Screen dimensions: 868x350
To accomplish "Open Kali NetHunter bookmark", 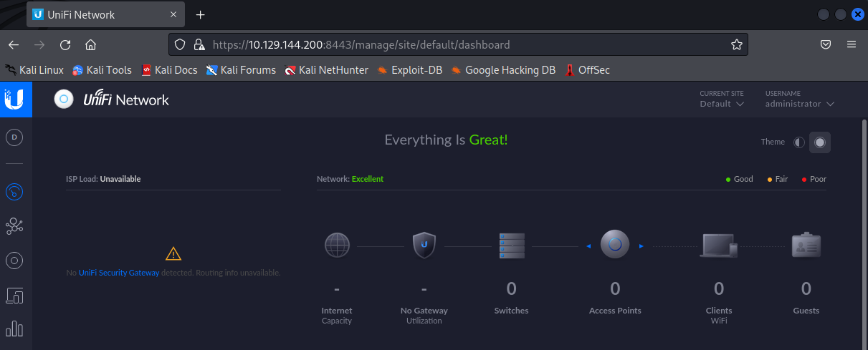I will click(326, 70).
